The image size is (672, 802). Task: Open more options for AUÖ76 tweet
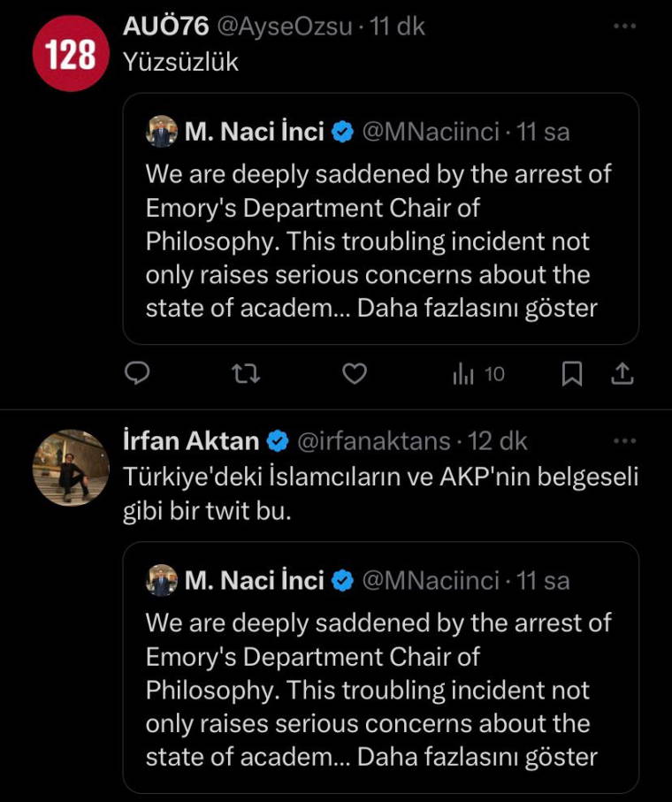click(x=624, y=27)
